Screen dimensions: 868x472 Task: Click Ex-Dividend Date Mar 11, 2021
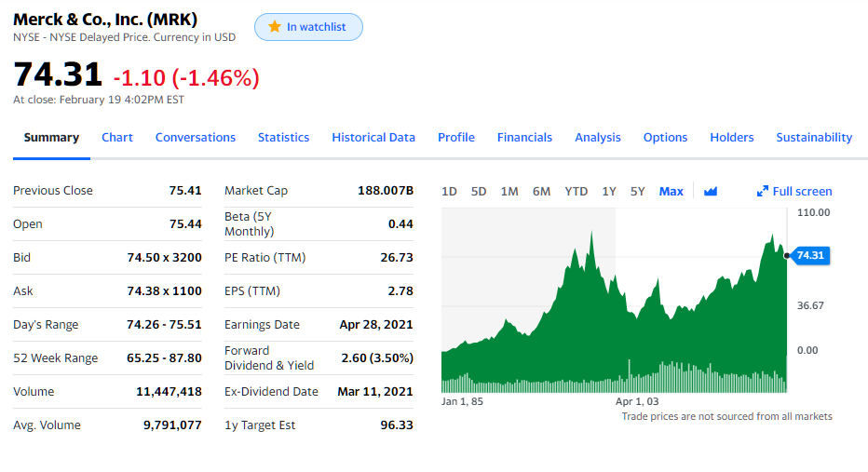click(x=375, y=392)
